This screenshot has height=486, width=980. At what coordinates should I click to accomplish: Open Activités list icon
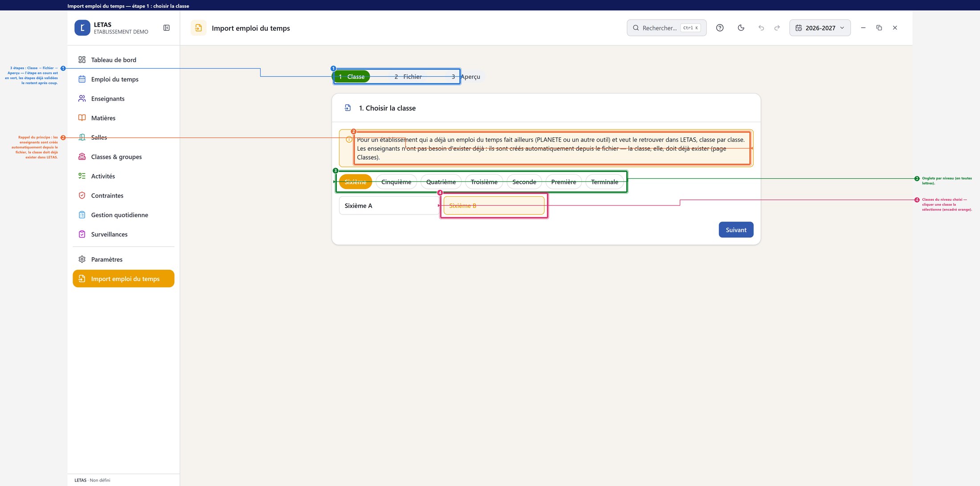82,176
